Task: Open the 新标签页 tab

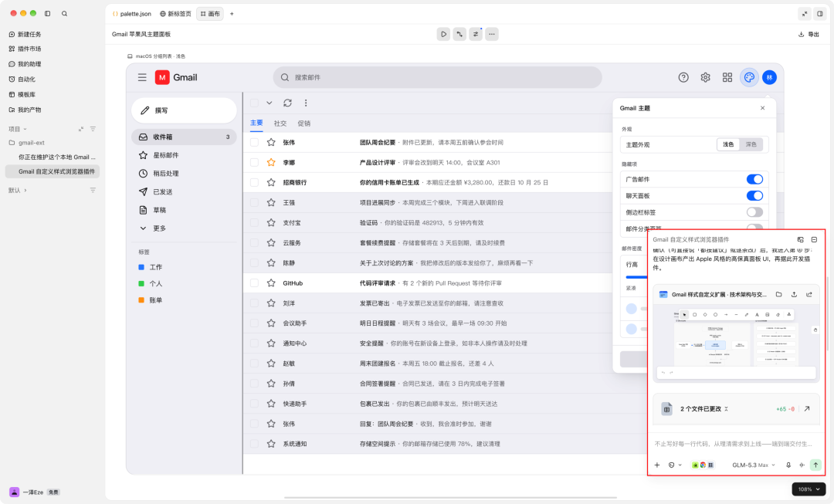Action: [x=175, y=14]
